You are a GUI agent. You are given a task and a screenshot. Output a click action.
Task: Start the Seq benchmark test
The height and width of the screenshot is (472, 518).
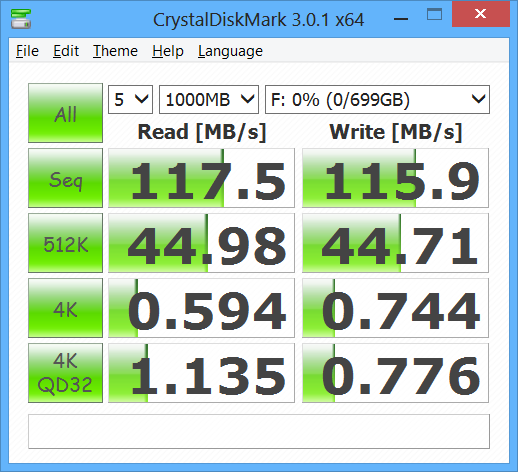(65, 178)
